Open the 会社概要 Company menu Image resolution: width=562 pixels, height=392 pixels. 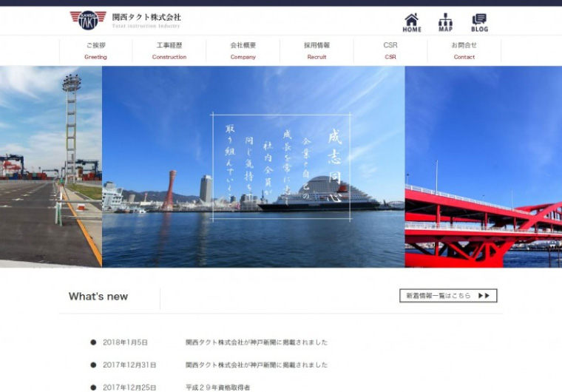pyautogui.click(x=243, y=50)
